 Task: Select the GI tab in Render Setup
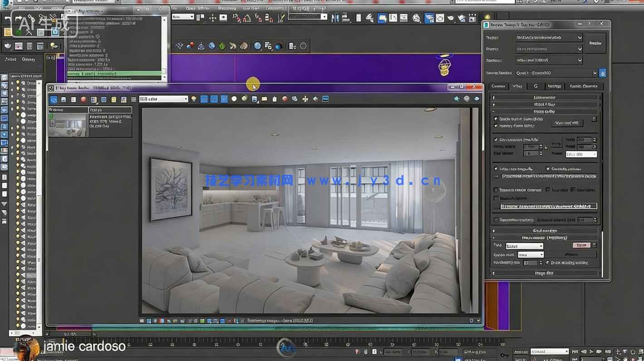536,86
